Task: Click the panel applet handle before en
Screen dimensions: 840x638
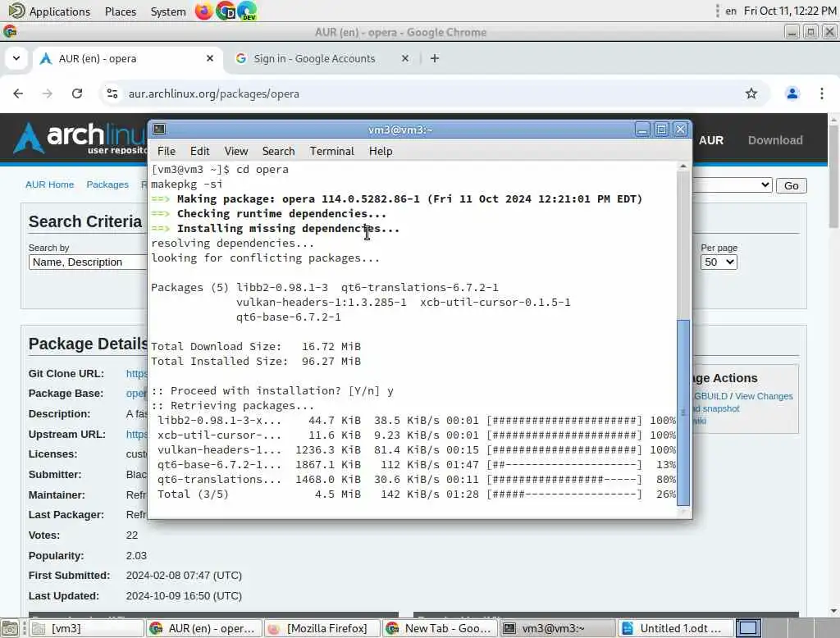Action: pos(717,11)
